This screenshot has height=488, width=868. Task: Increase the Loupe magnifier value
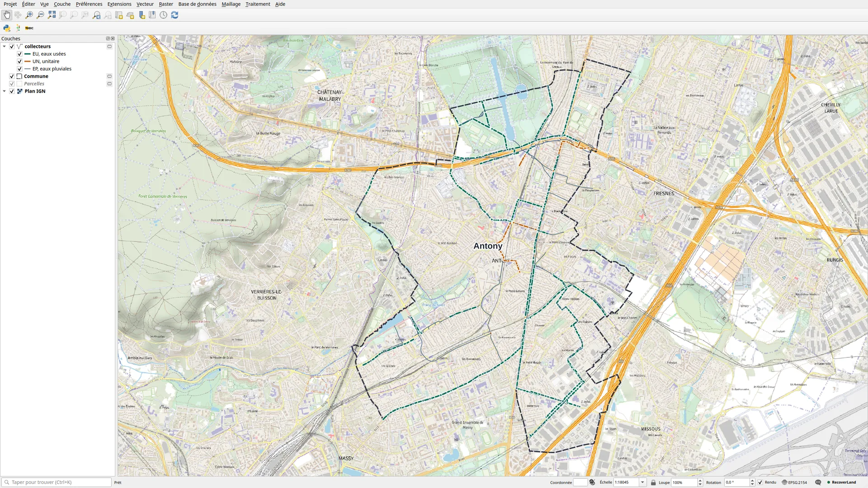tap(700, 480)
